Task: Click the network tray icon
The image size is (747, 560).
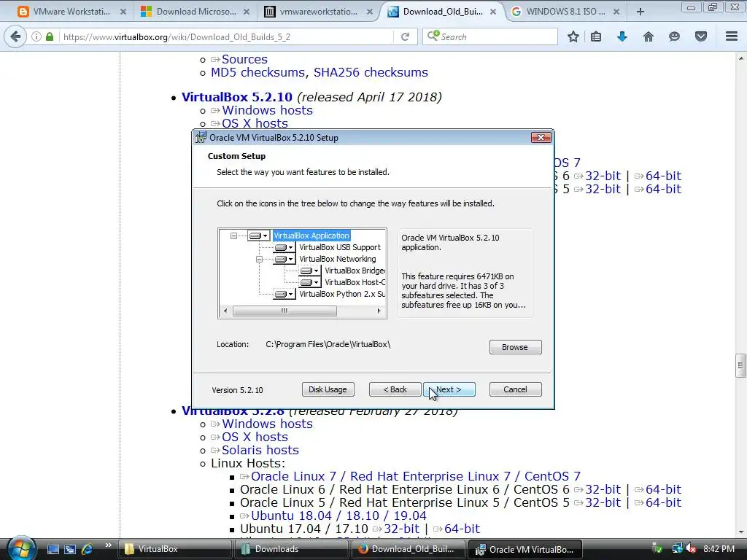Action: coord(677,548)
